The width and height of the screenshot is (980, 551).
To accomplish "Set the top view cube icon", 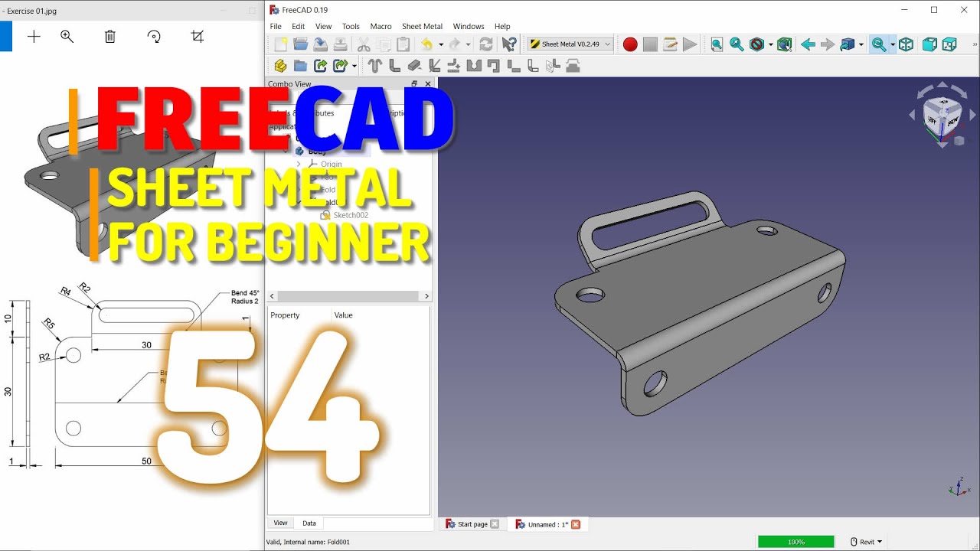I will (949, 44).
